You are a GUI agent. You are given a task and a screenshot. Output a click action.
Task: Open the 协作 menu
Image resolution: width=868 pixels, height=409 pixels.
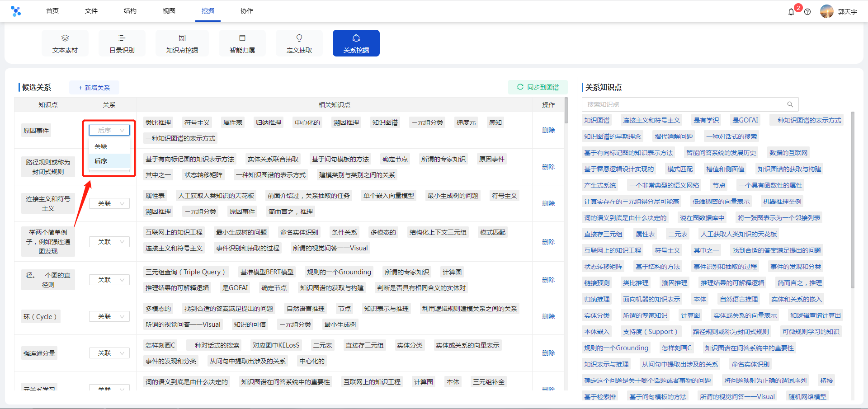pos(247,11)
